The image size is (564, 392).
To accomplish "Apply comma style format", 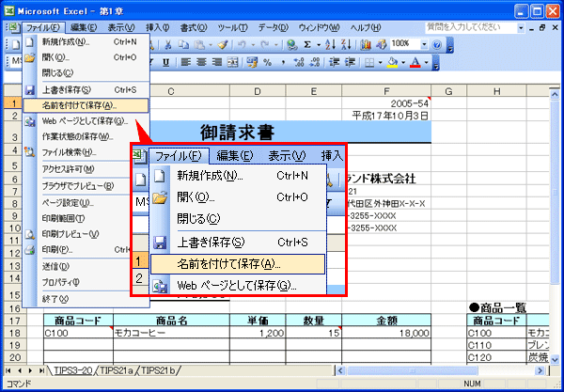I will click(283, 63).
